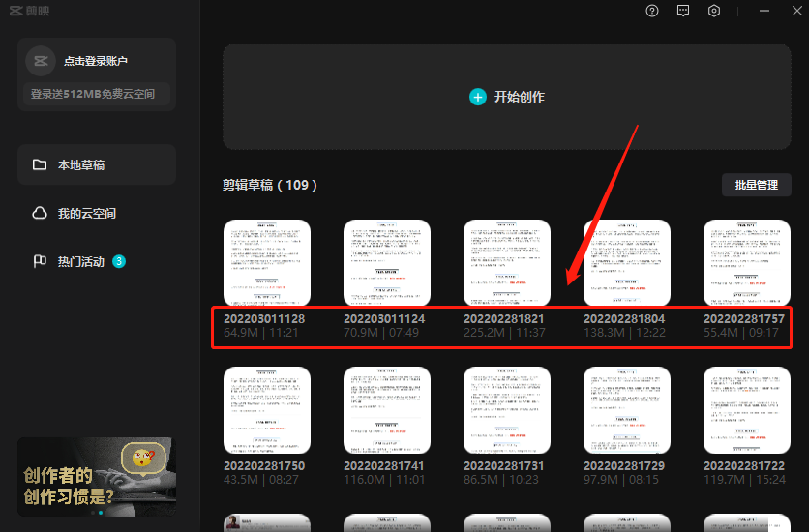
Task: Click the info text 138.3M | 12:22
Action: click(x=625, y=333)
